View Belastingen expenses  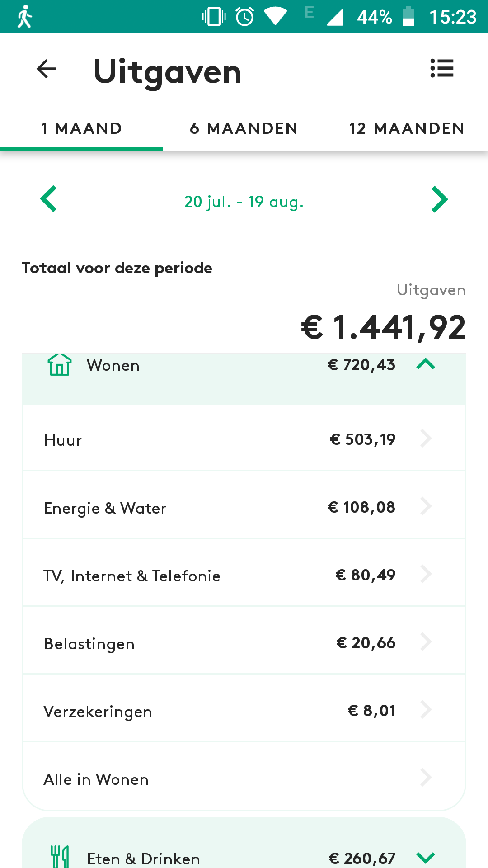(244, 642)
